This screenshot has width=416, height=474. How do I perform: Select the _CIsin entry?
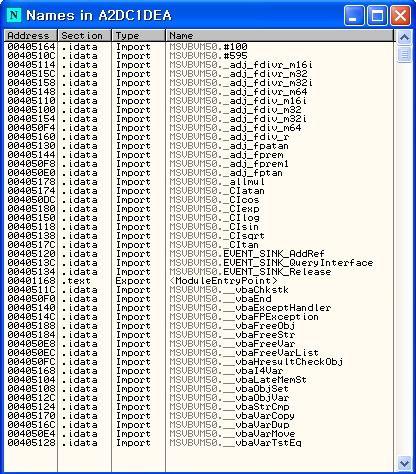(199, 227)
